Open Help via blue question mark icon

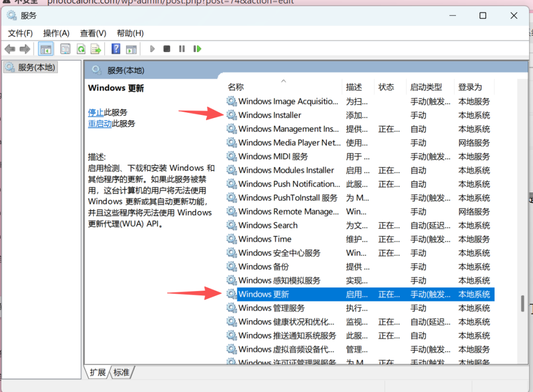(116, 49)
